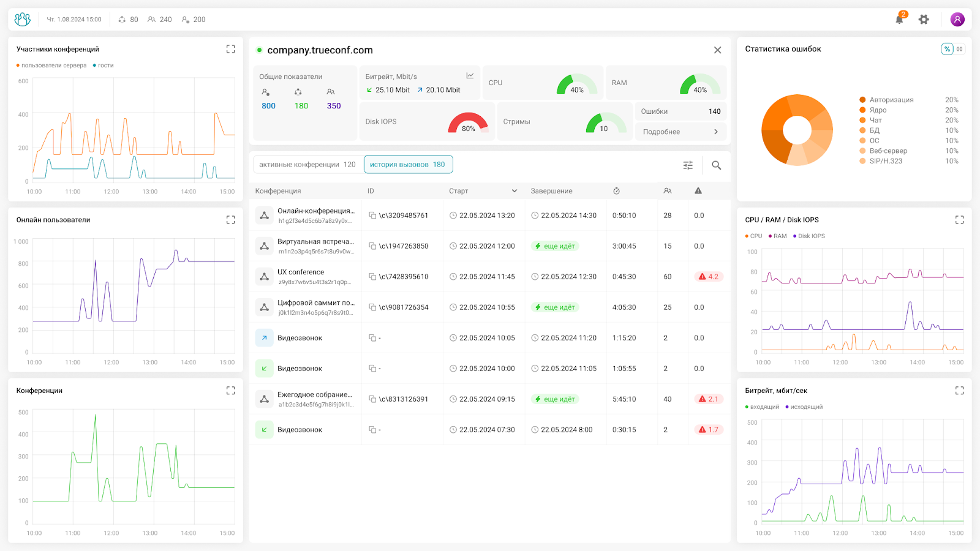The width and height of the screenshot is (980, 551).
Task: Expand the CPU / RAM / Disk IOPS chart
Action: click(959, 220)
